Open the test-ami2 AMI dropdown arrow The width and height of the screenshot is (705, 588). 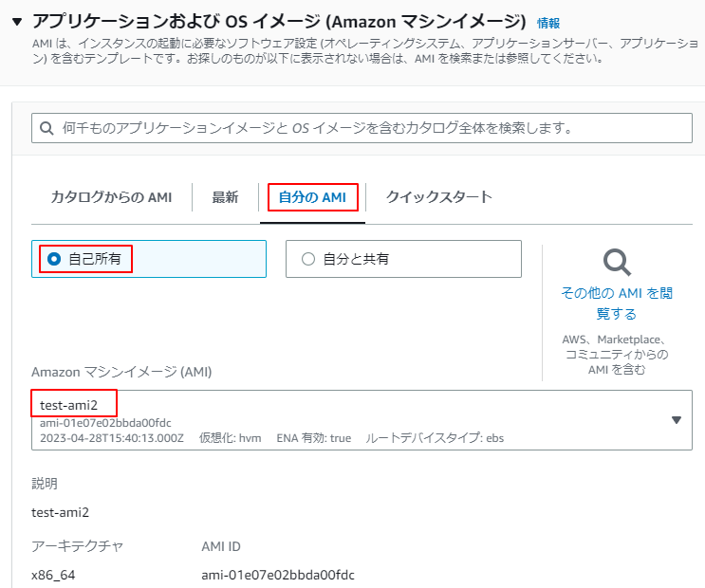point(676,420)
